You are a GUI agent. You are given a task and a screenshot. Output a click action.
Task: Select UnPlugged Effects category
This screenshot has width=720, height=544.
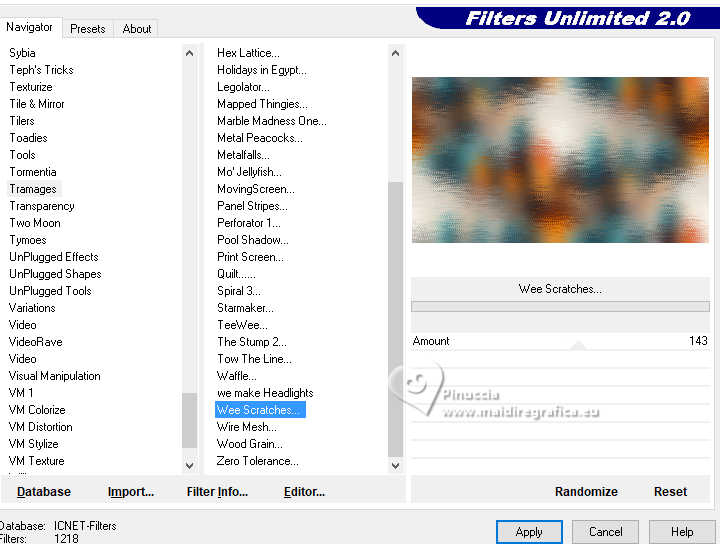[x=54, y=257]
